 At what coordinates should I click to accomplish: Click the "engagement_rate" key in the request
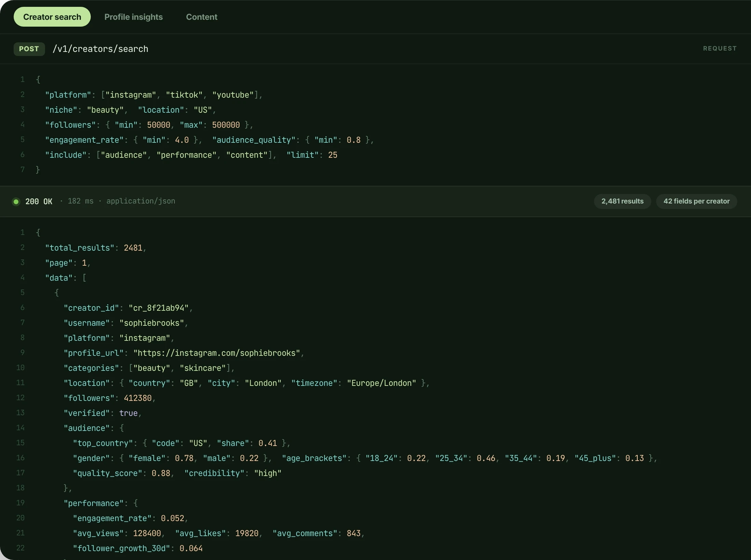click(84, 140)
